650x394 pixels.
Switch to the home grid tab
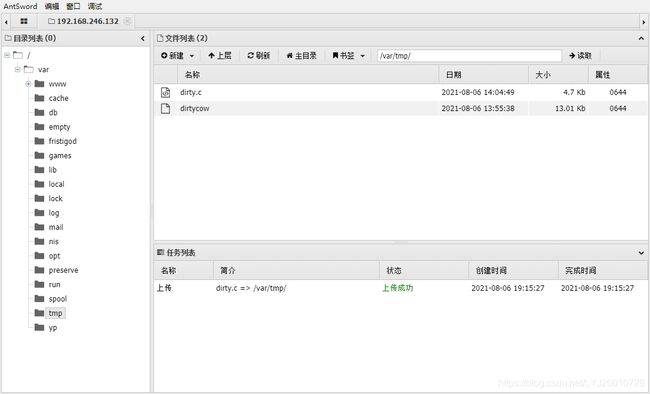[x=24, y=21]
